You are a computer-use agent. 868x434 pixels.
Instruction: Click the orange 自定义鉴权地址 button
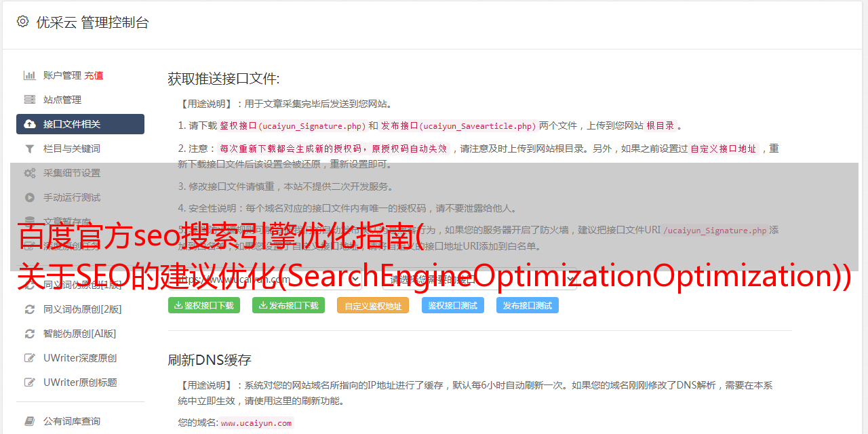click(373, 306)
